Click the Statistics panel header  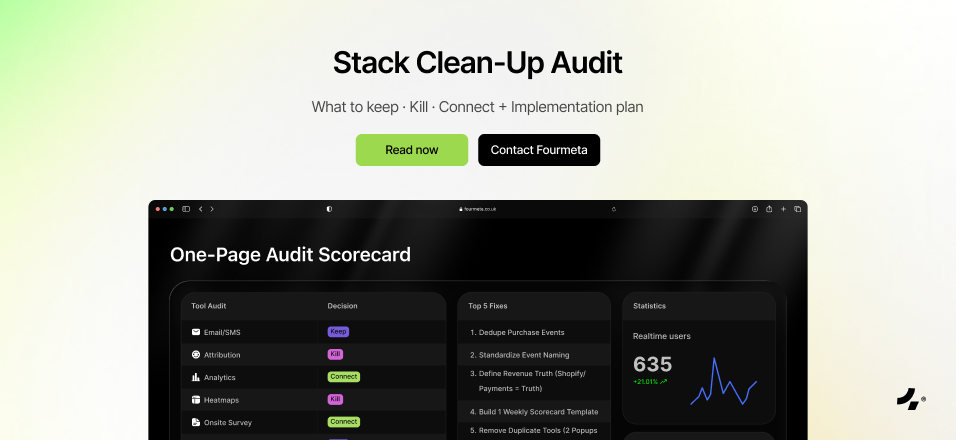[x=649, y=306]
